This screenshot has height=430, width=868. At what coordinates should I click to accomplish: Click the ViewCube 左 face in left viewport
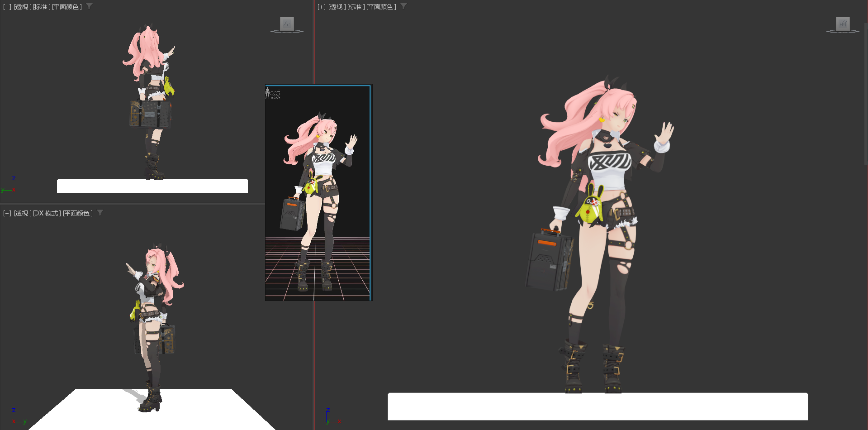[x=287, y=24]
